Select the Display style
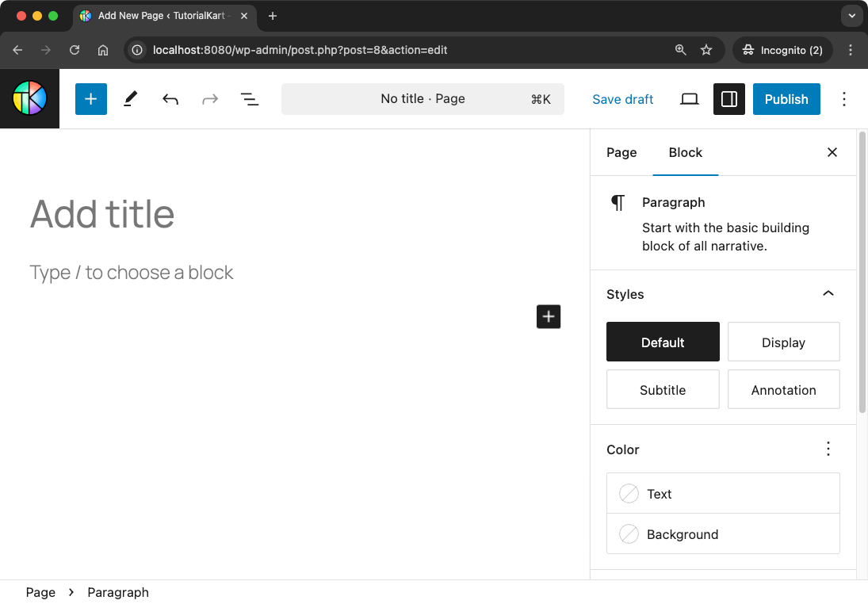The width and height of the screenshot is (868, 604). tap(783, 342)
